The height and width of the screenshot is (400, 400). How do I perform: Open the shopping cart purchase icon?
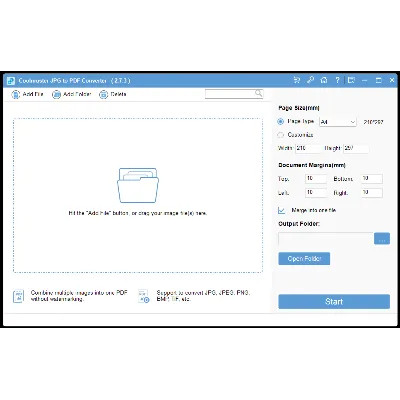(x=297, y=80)
